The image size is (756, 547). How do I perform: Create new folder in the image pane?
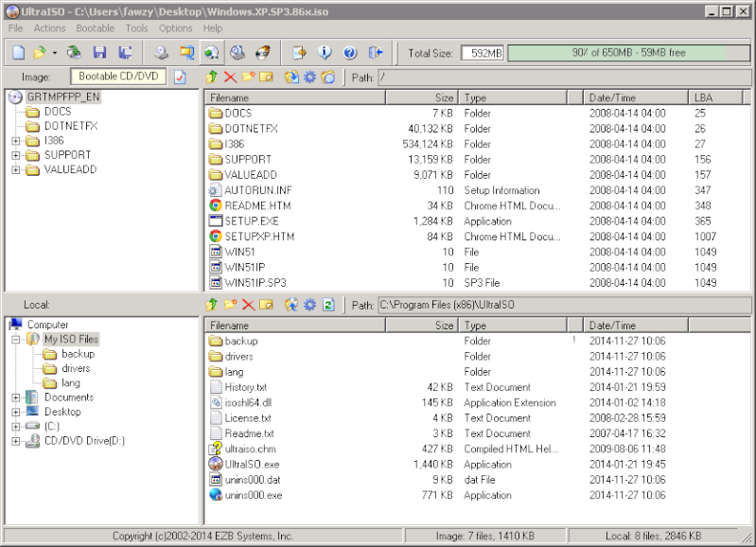(x=248, y=78)
